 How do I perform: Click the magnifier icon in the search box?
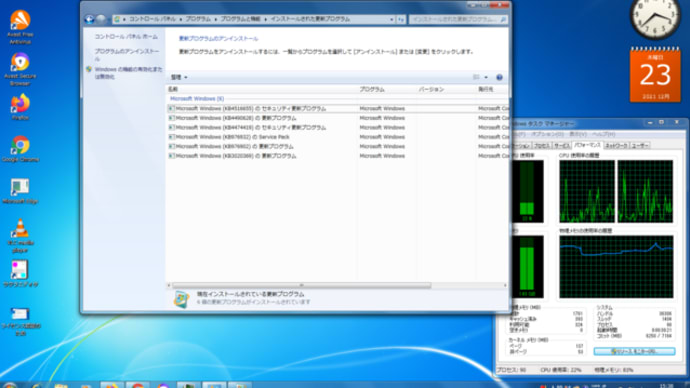(x=503, y=19)
